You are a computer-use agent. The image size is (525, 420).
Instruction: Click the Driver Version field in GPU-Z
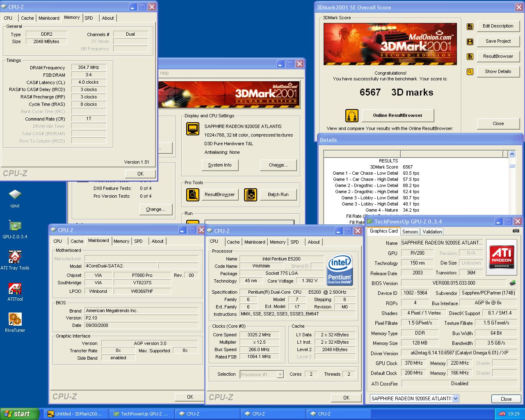tap(459, 353)
